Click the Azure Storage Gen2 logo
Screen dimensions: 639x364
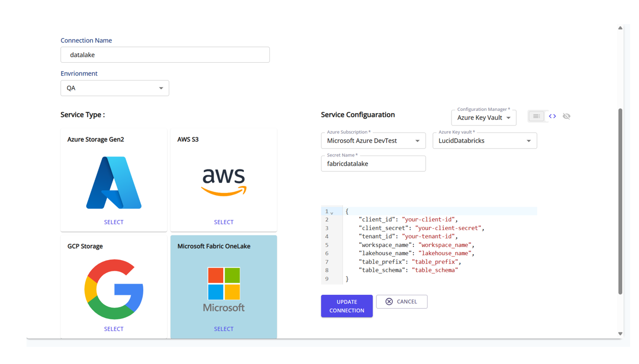[114, 182]
